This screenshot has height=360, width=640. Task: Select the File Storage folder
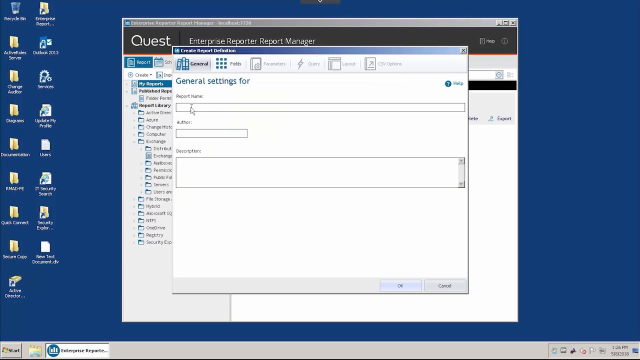155,199
